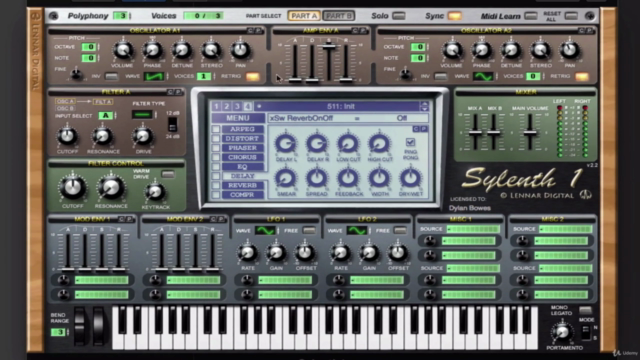Click the Polyphony value field

121,16
